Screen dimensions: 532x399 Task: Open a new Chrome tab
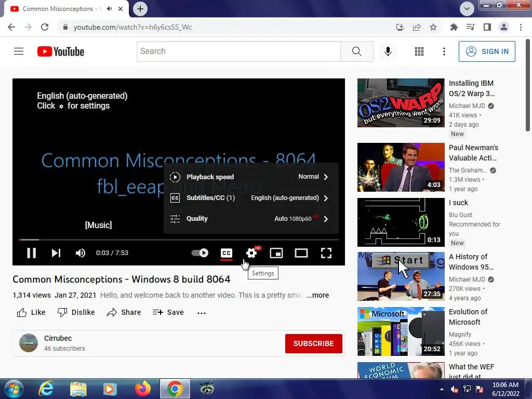tap(140, 9)
